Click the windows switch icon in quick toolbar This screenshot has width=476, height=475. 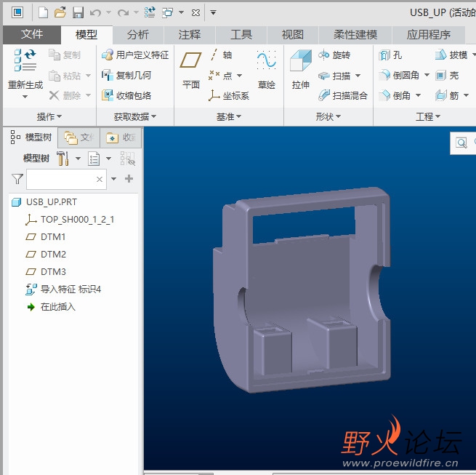pyautogui.click(x=167, y=13)
